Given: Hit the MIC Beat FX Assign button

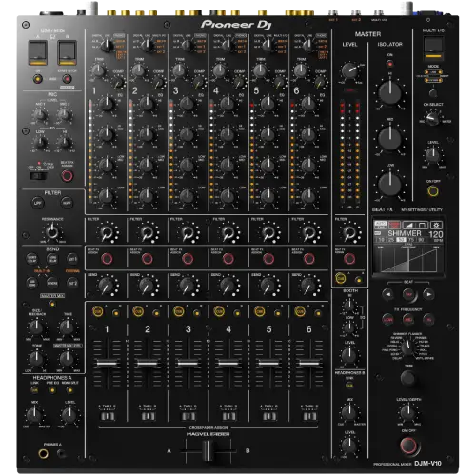Looking at the screenshot, I should (67, 175).
